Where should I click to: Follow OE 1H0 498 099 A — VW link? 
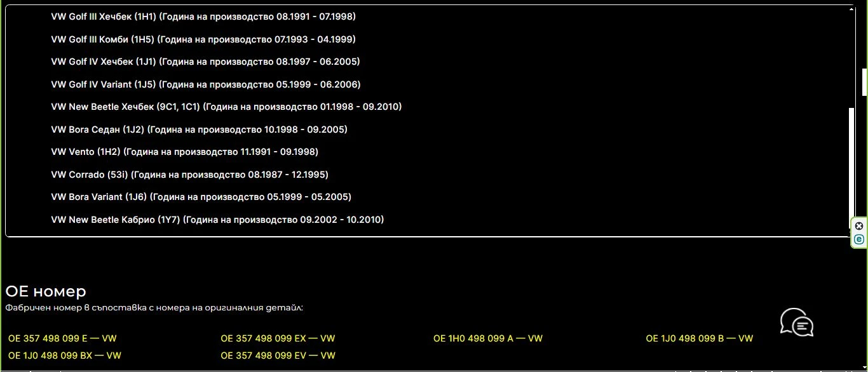(x=488, y=338)
